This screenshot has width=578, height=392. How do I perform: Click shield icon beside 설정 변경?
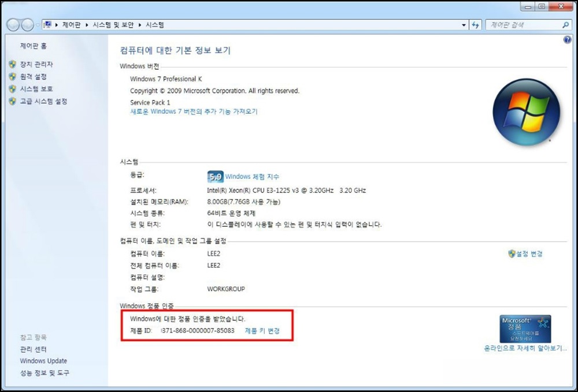512,253
